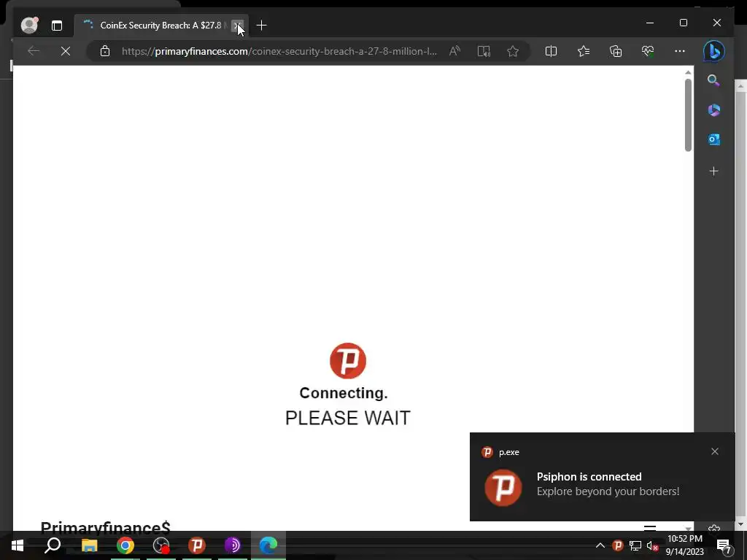Screen dimensions: 747x560
Task: Close the CoinEx Security Breach tab
Action: pos(237,26)
